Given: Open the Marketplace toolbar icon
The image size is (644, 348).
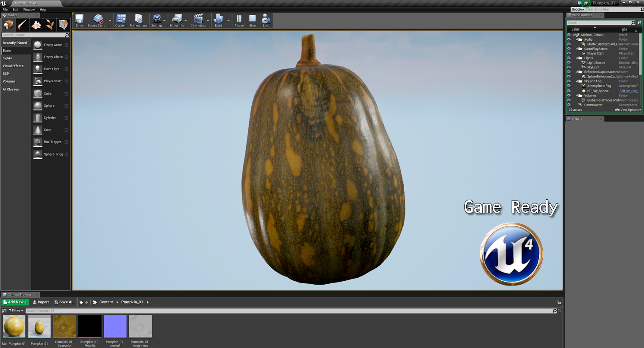Looking at the screenshot, I should [138, 20].
